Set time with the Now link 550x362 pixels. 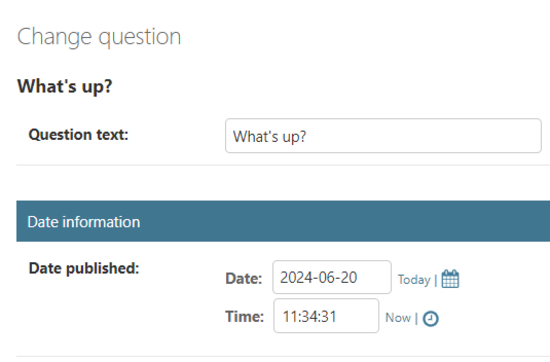point(398,317)
